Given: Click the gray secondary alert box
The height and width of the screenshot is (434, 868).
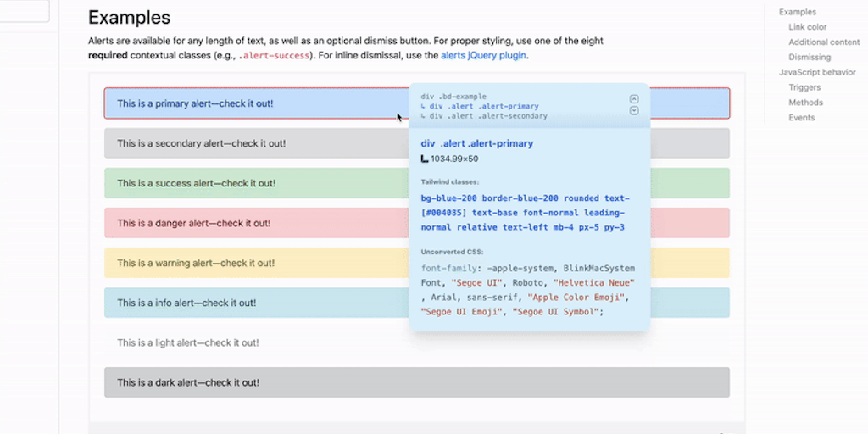Looking at the screenshot, I should [x=254, y=143].
